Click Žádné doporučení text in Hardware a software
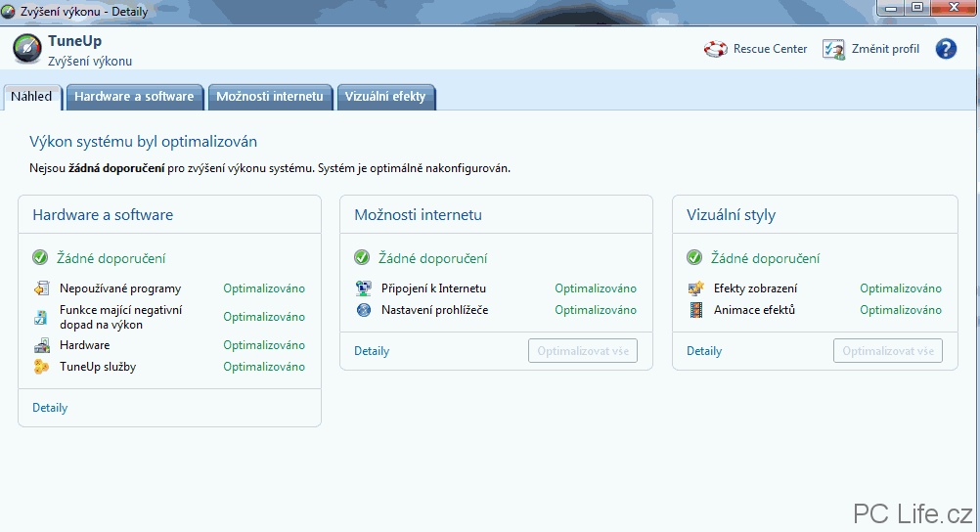980x532 pixels. click(x=111, y=258)
